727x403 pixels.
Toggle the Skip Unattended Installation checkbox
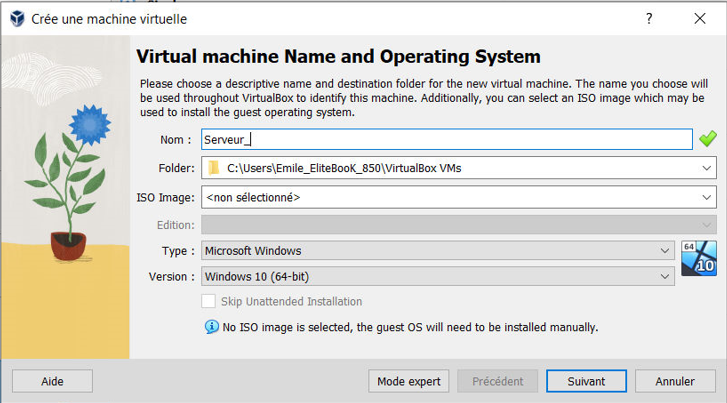209,301
